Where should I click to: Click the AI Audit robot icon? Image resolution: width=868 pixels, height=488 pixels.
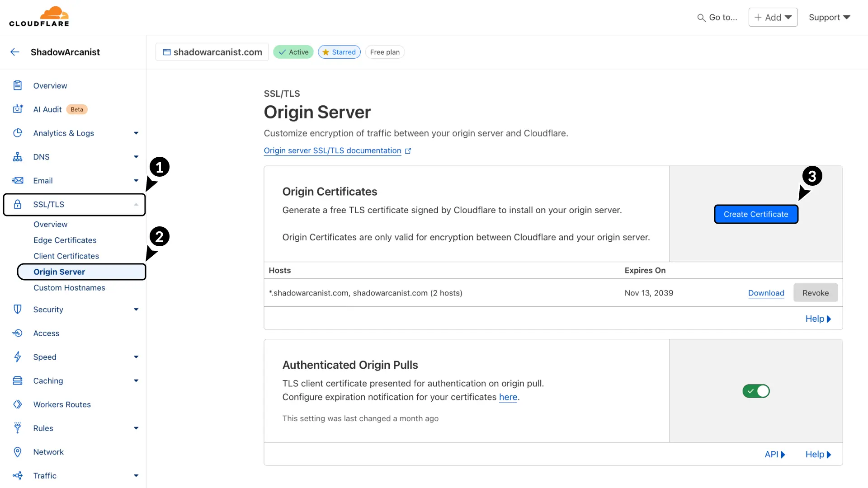coord(18,109)
